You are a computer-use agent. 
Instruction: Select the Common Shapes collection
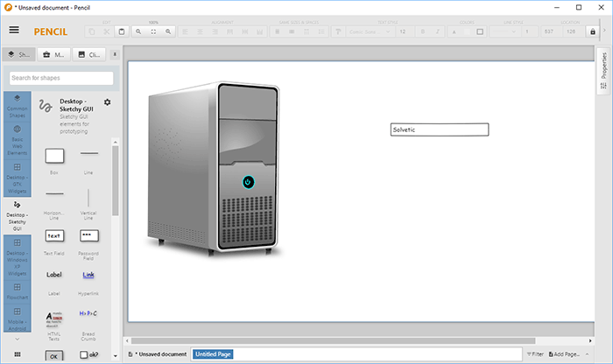[x=18, y=106]
